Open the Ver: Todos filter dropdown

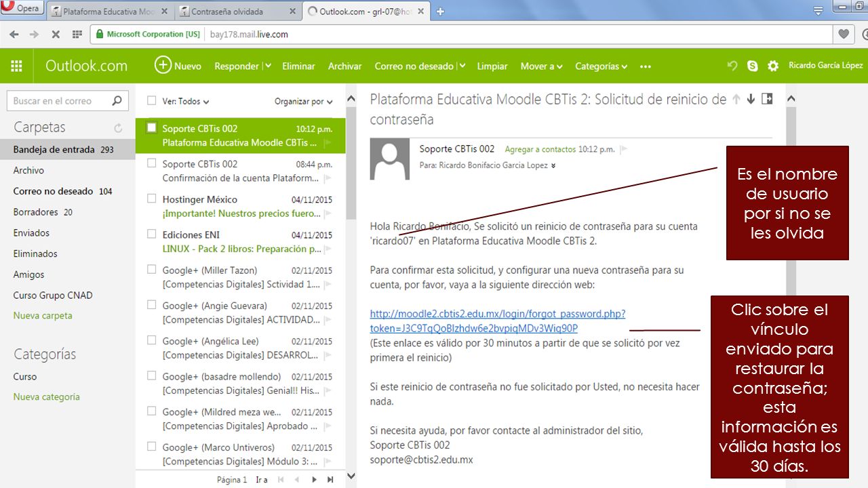click(x=186, y=102)
